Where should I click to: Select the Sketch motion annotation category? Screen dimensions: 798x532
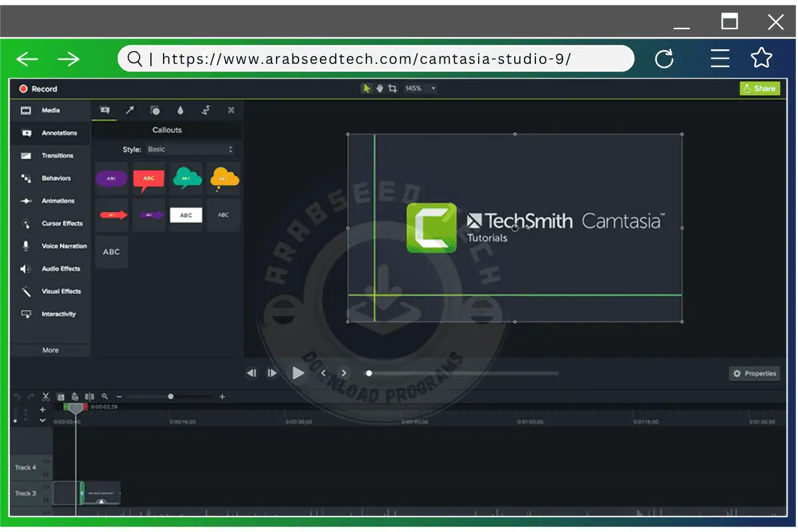pos(205,110)
